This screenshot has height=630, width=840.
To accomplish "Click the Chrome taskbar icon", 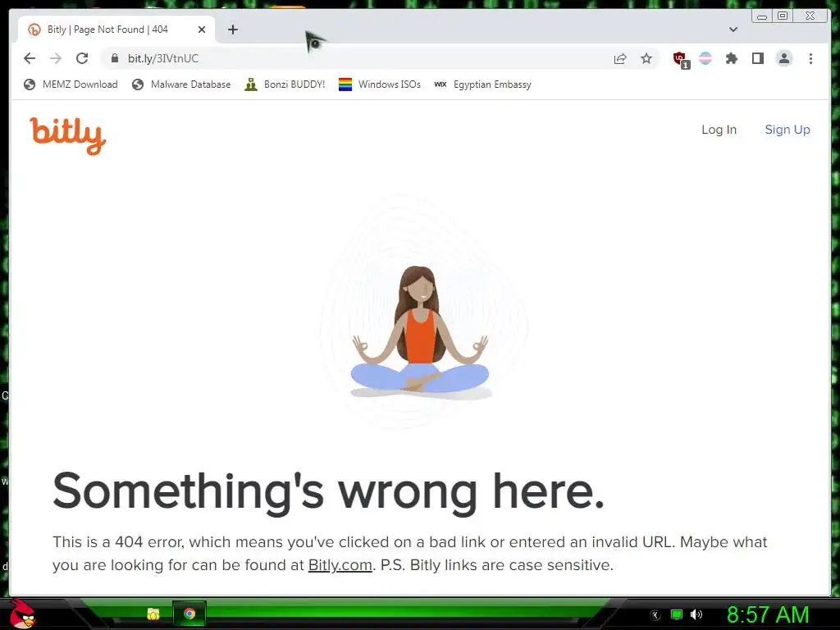I will tap(189, 614).
